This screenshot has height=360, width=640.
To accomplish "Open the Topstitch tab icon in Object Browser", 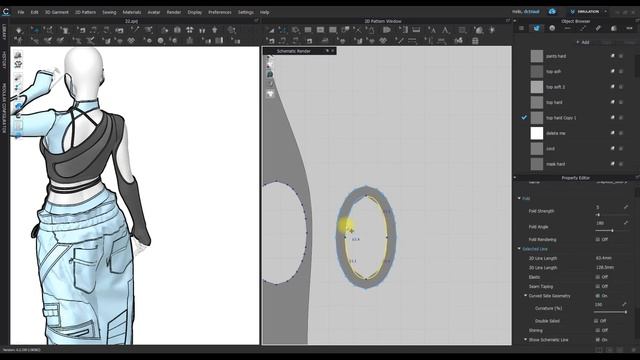I will (583, 28).
